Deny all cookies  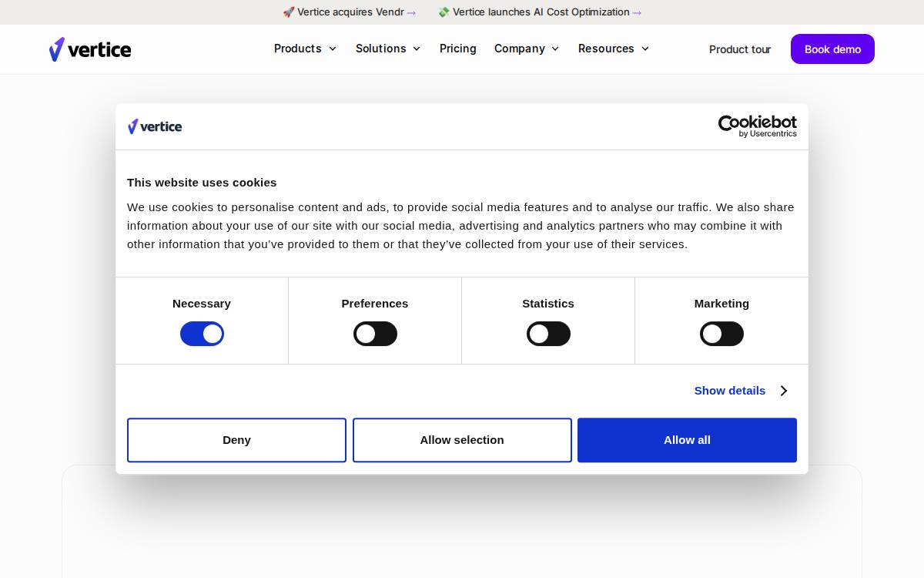(x=236, y=440)
